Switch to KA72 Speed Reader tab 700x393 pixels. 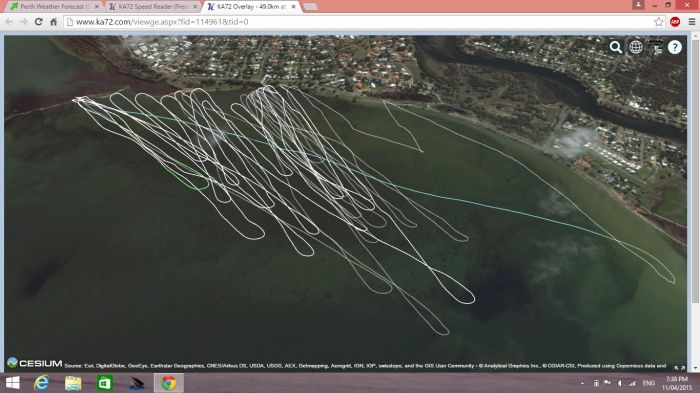tap(153, 7)
